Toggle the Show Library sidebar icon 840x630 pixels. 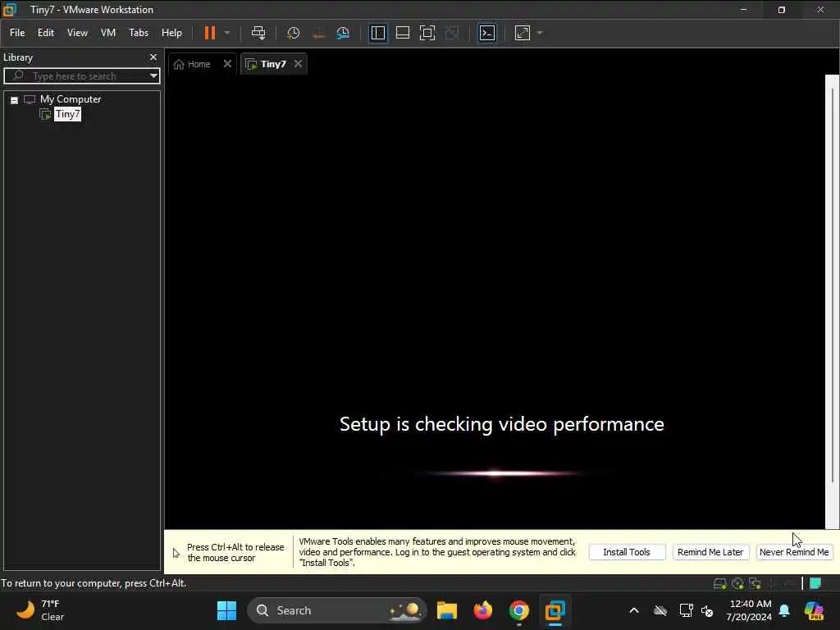click(378, 33)
